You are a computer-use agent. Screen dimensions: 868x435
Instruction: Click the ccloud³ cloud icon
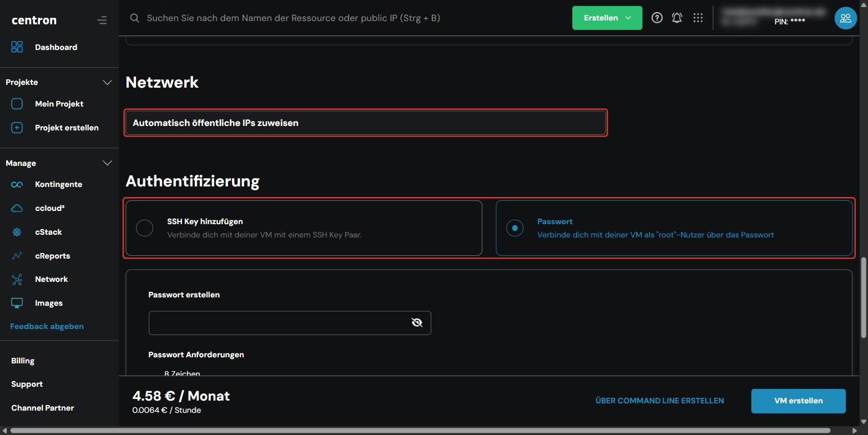[17, 208]
